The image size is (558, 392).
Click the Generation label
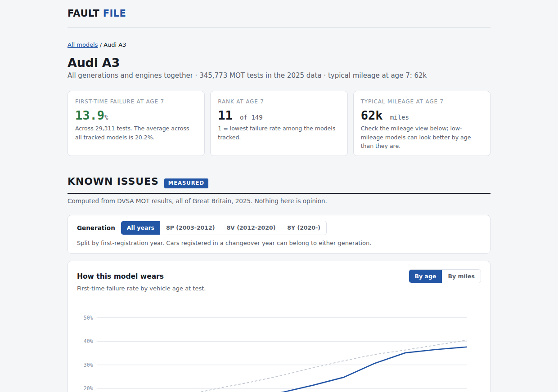[x=96, y=228]
